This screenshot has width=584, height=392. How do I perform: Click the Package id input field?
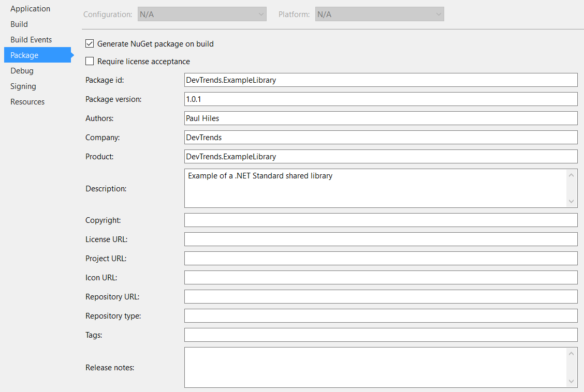tap(381, 80)
